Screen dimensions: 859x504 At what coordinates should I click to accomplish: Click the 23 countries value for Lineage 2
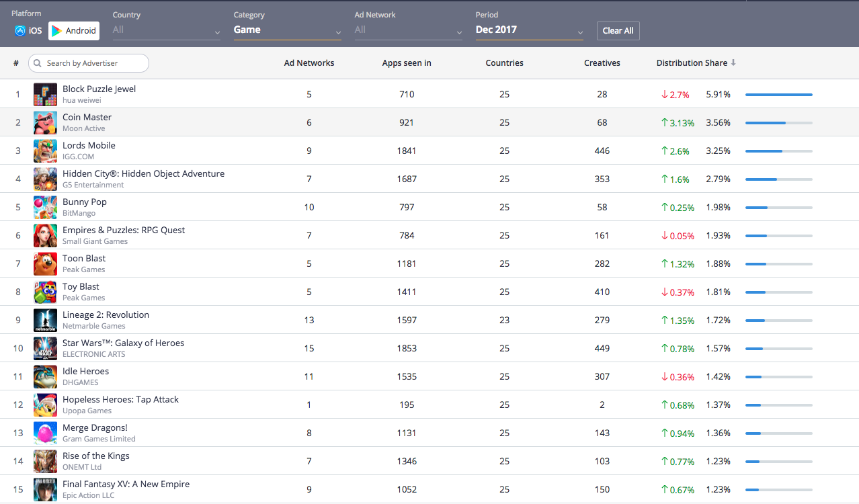click(504, 321)
